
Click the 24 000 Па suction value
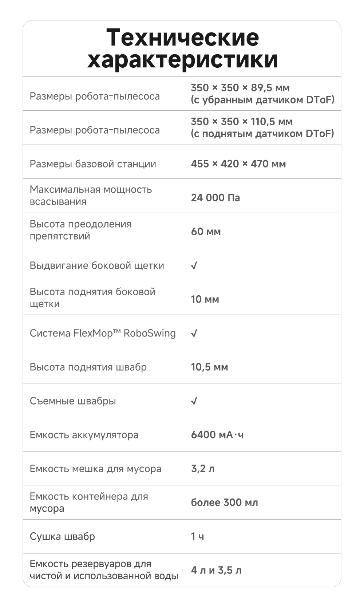[x=215, y=198]
